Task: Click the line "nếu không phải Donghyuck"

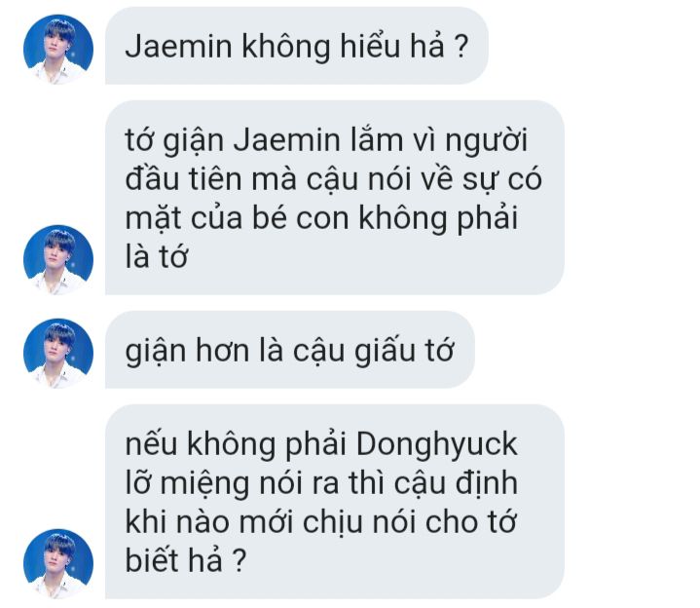Action: 321,444
